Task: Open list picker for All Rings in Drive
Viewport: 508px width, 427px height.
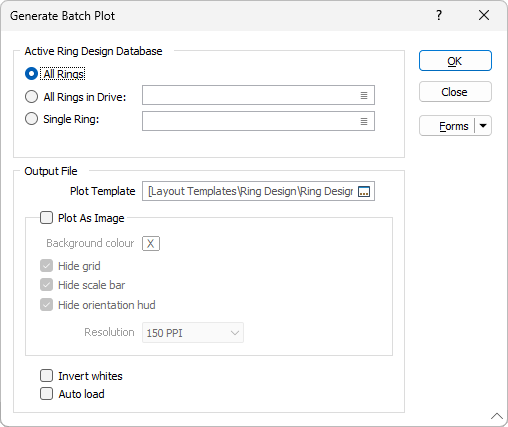Action: 364,95
